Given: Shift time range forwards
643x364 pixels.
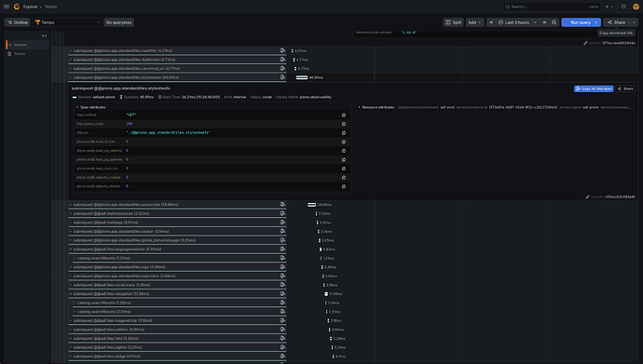Looking at the screenshot, I should tap(544, 22).
